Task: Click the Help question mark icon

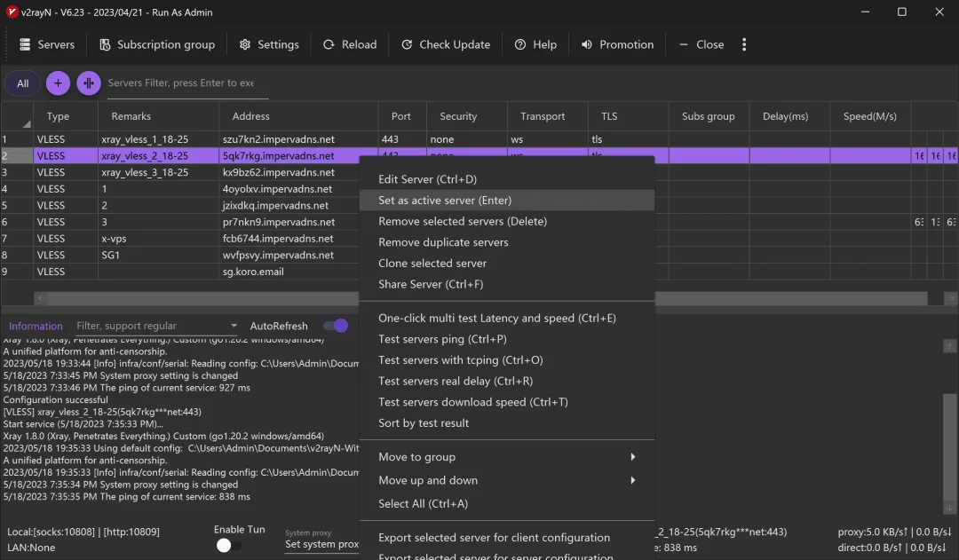Action: (519, 44)
